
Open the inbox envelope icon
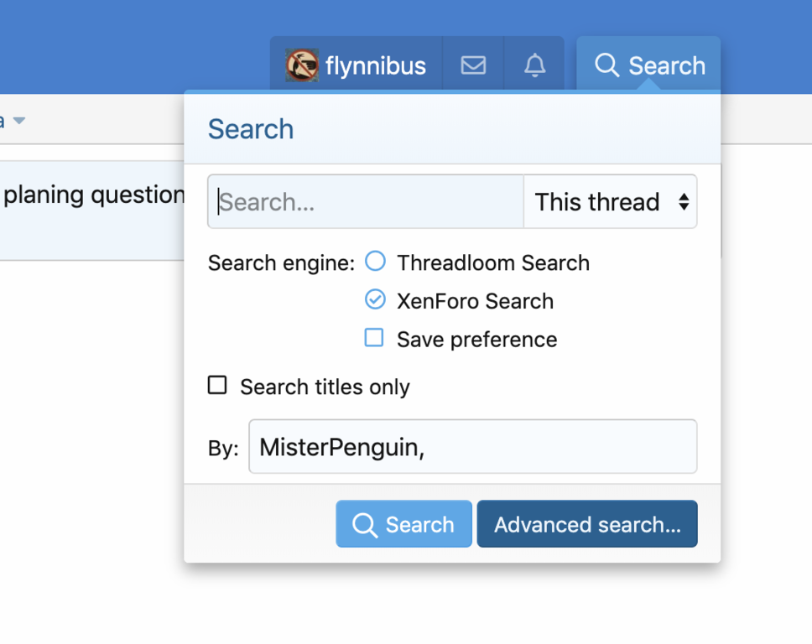tap(473, 65)
